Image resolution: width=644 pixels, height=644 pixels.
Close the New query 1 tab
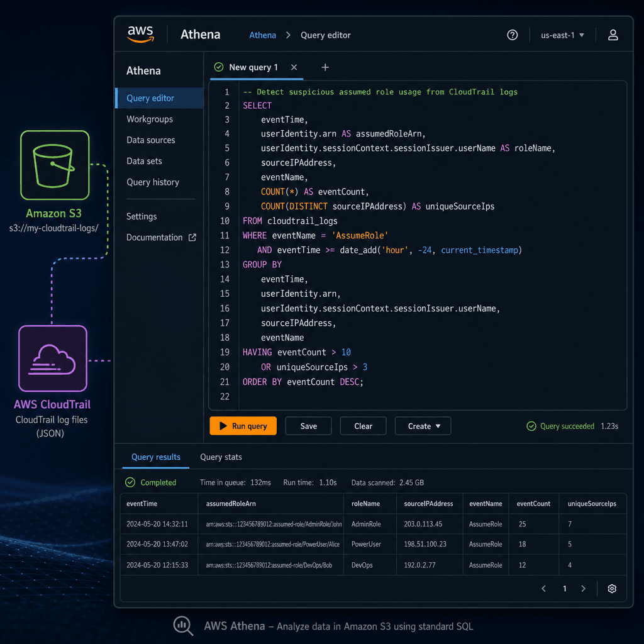(x=294, y=67)
